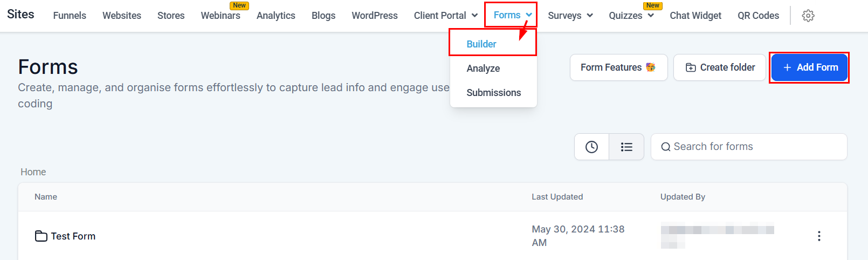
Task: Open the Chat Widget tab
Action: [695, 16]
